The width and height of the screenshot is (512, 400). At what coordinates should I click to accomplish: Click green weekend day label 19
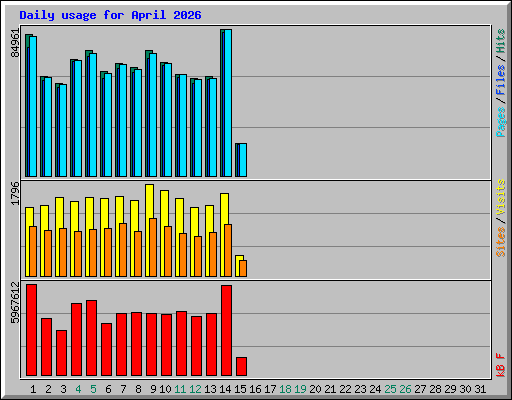(300, 389)
